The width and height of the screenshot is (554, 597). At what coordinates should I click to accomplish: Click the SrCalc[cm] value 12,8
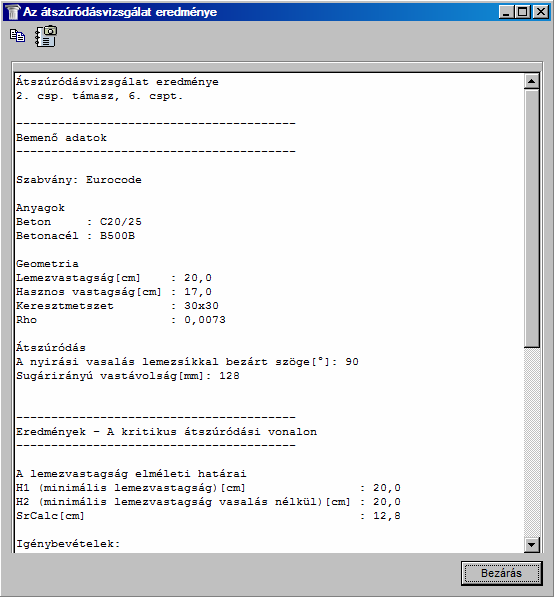pos(387,516)
